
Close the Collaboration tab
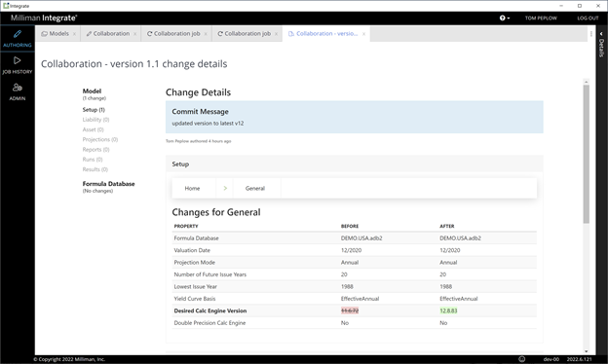point(134,34)
